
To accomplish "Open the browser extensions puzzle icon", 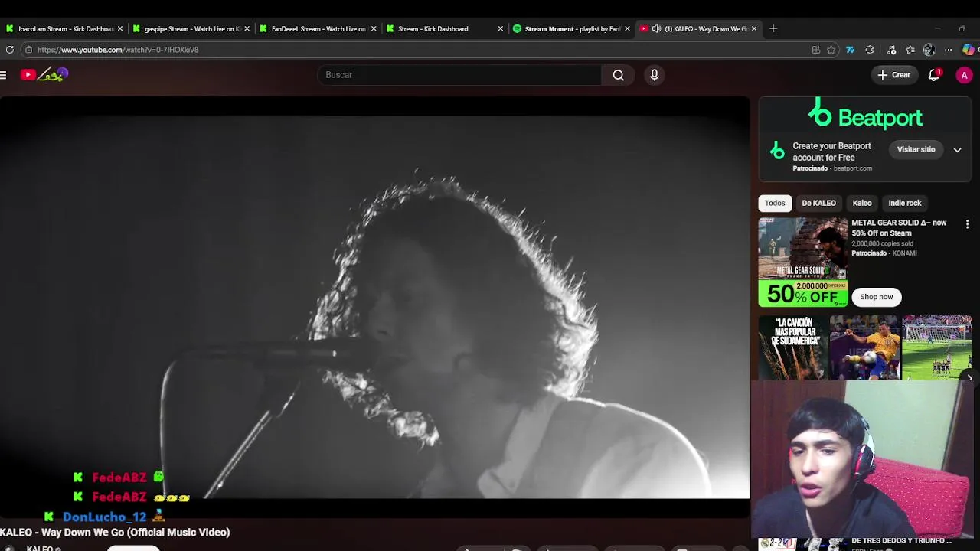I will coord(870,50).
